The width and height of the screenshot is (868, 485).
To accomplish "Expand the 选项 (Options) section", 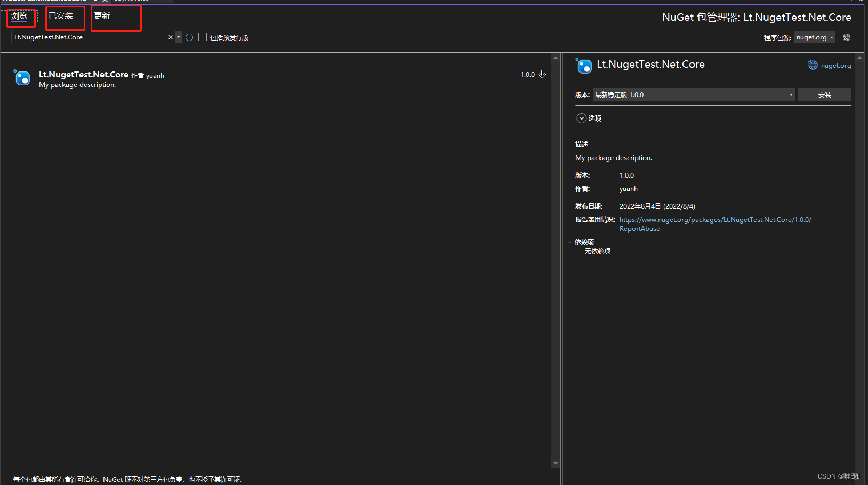I will [582, 118].
